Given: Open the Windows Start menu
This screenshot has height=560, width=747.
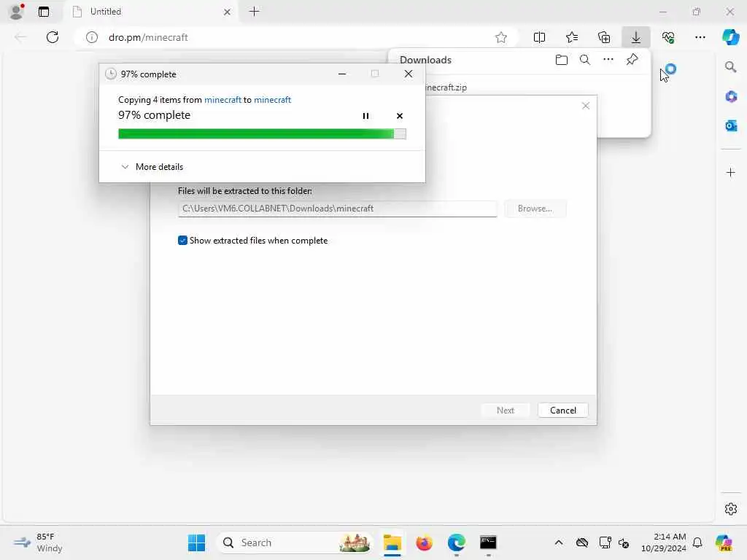Looking at the screenshot, I should tap(196, 542).
